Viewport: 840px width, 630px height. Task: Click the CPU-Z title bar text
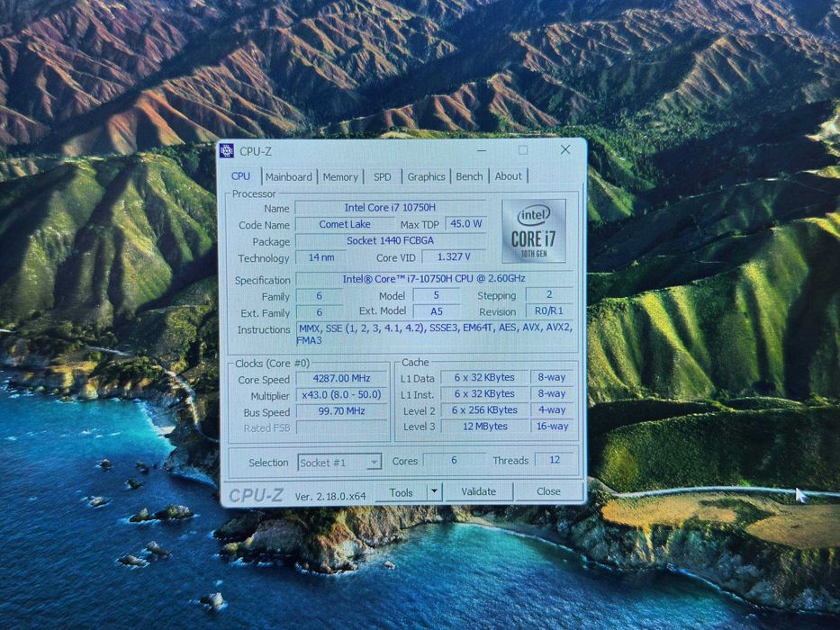tap(256, 151)
